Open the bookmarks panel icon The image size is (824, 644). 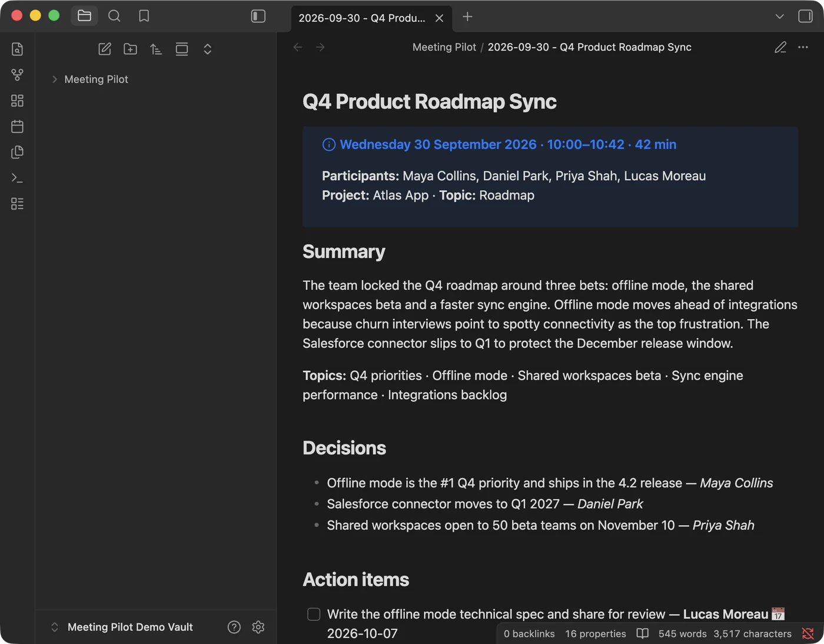(144, 16)
